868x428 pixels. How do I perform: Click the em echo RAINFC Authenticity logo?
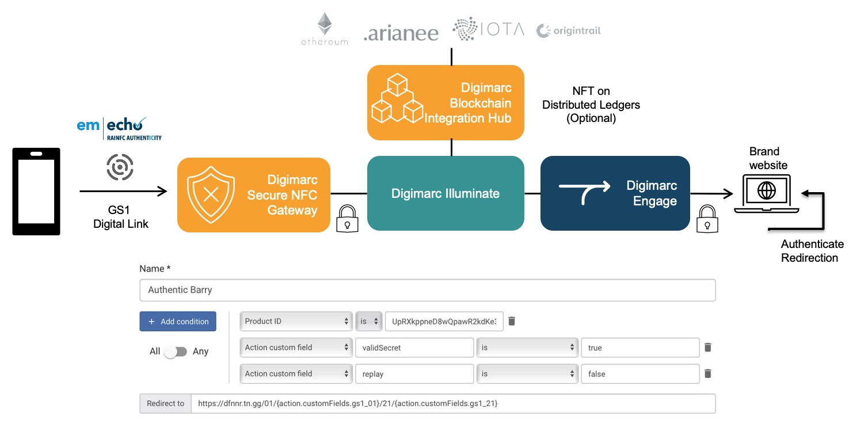(x=119, y=129)
